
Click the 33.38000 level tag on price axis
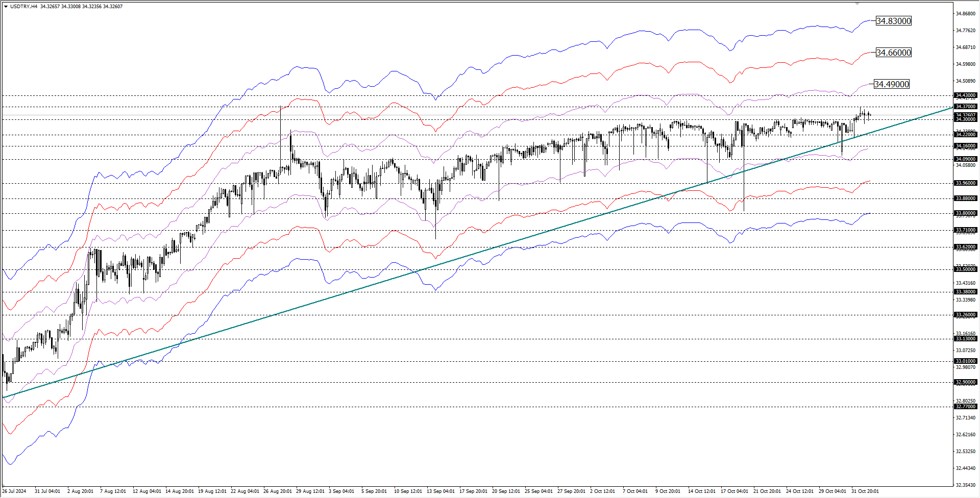coord(966,292)
